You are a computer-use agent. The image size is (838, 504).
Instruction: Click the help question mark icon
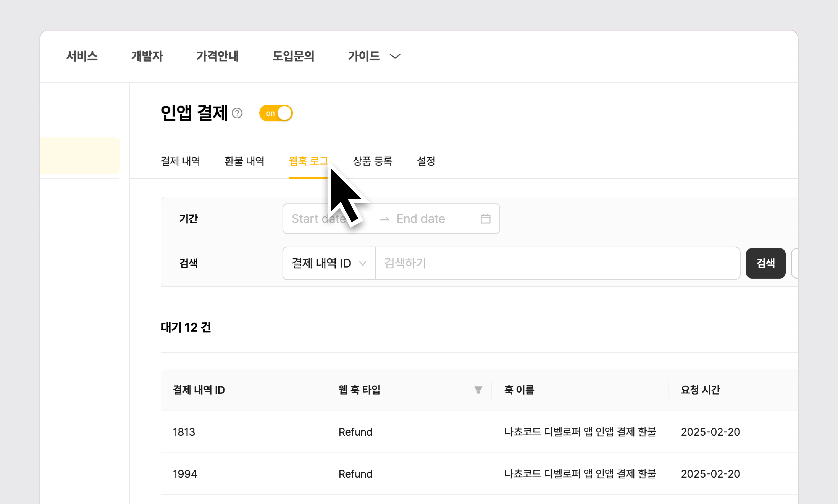237,113
